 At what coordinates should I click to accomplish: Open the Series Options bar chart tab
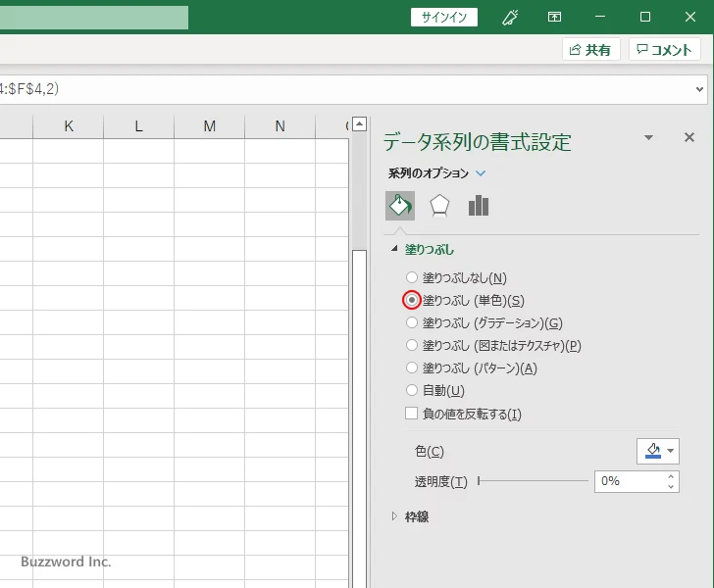point(479,206)
